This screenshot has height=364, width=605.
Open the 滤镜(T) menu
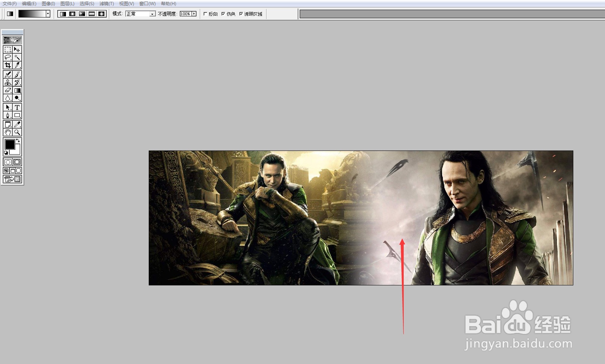(107, 4)
